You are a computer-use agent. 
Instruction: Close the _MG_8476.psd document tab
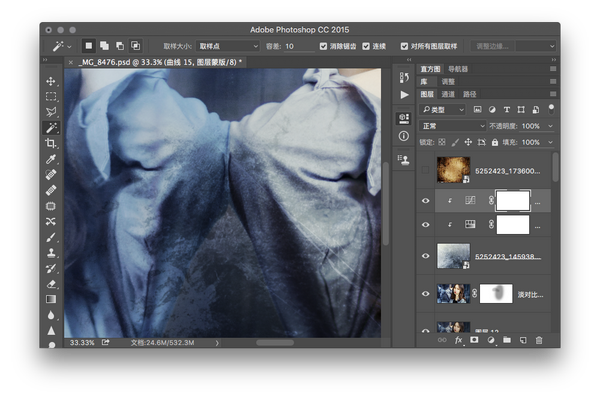(x=70, y=62)
